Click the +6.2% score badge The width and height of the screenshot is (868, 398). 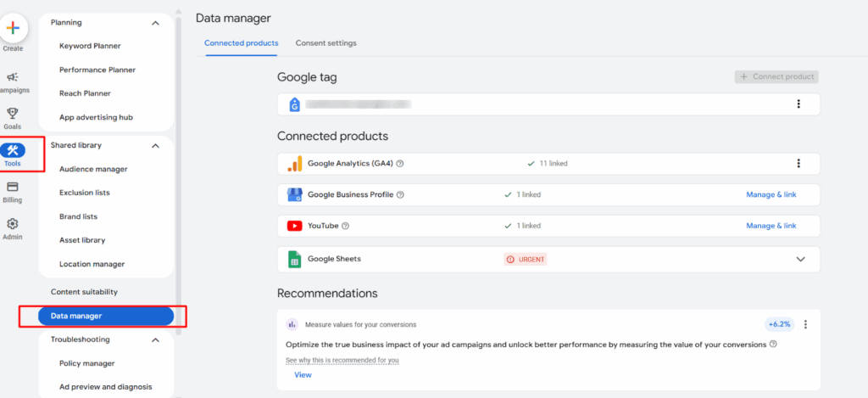[780, 324]
